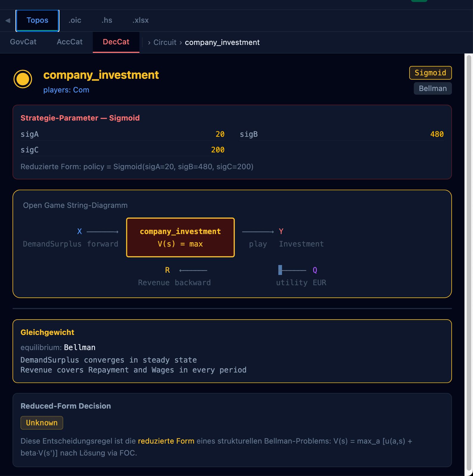Select the GovCat tab
The width and height of the screenshot is (473, 476).
pos(23,42)
